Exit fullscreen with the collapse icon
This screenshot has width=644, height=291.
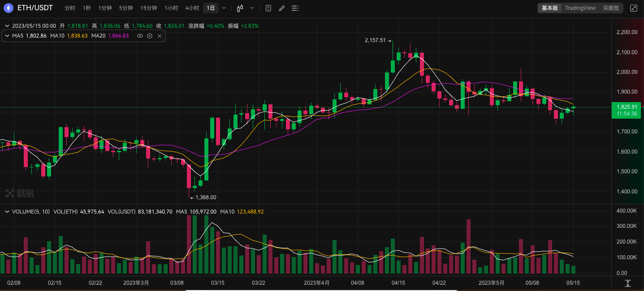(x=634, y=8)
